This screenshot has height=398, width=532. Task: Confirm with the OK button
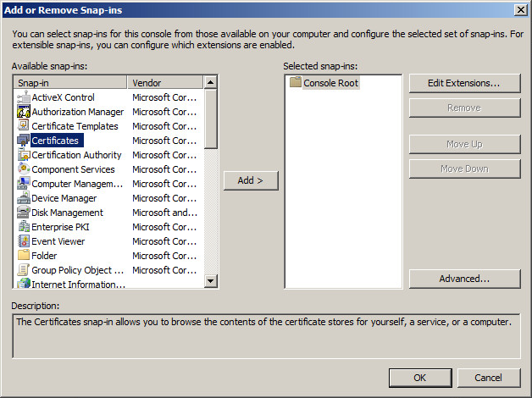(x=419, y=378)
